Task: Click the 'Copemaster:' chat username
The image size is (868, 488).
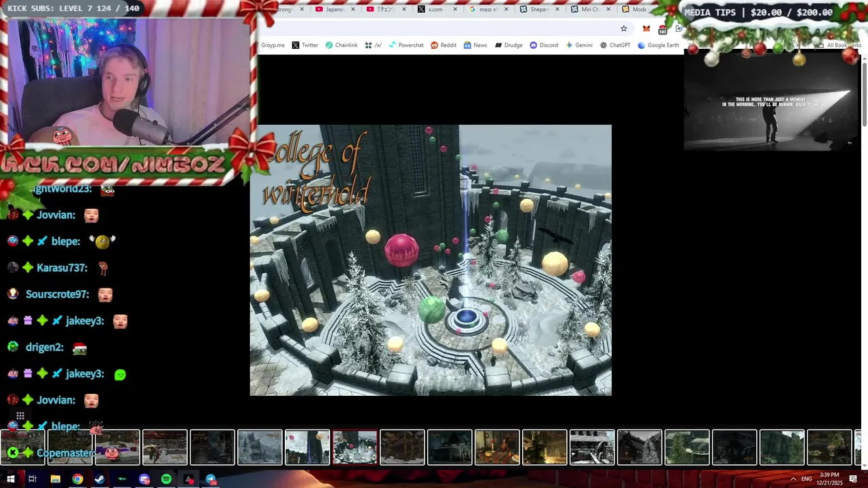Action: (66, 453)
